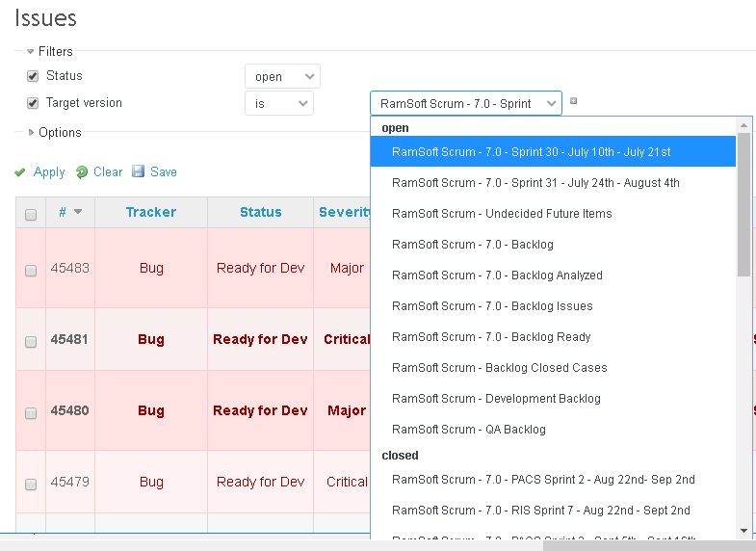Choose 7.0 - Backlog Ready option
This screenshot has height=551, width=756.
(x=553, y=337)
